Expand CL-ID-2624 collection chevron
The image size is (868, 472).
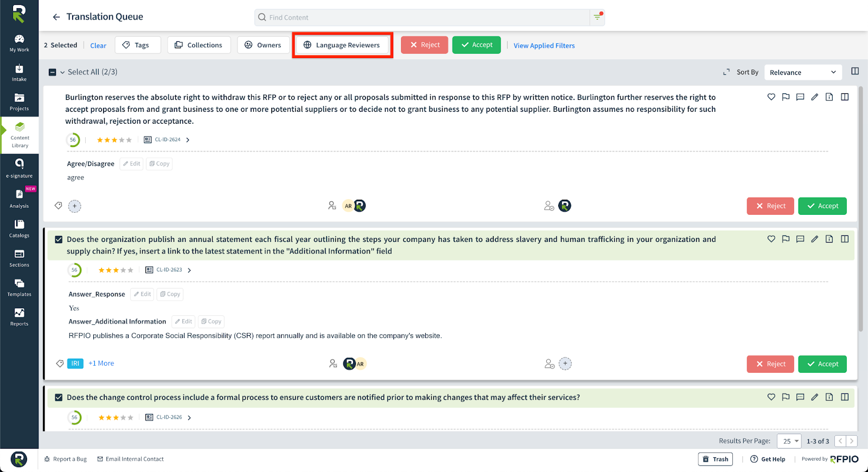(x=188, y=140)
